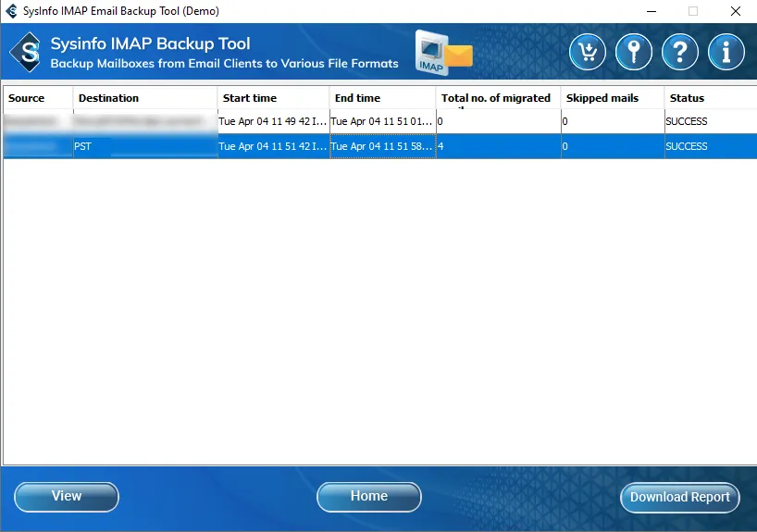Open the key activation icon

pyautogui.click(x=634, y=52)
